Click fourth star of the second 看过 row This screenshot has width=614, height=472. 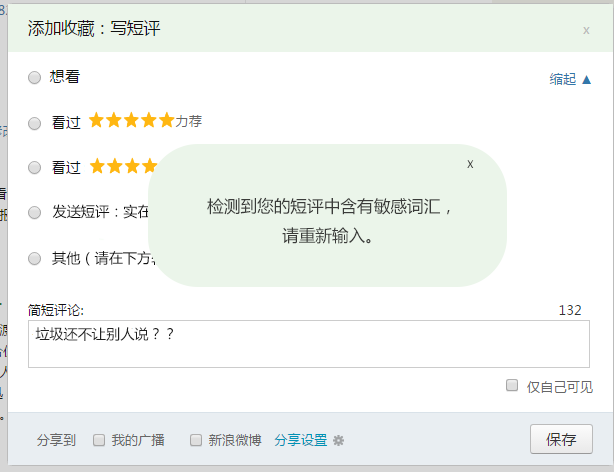(x=149, y=166)
